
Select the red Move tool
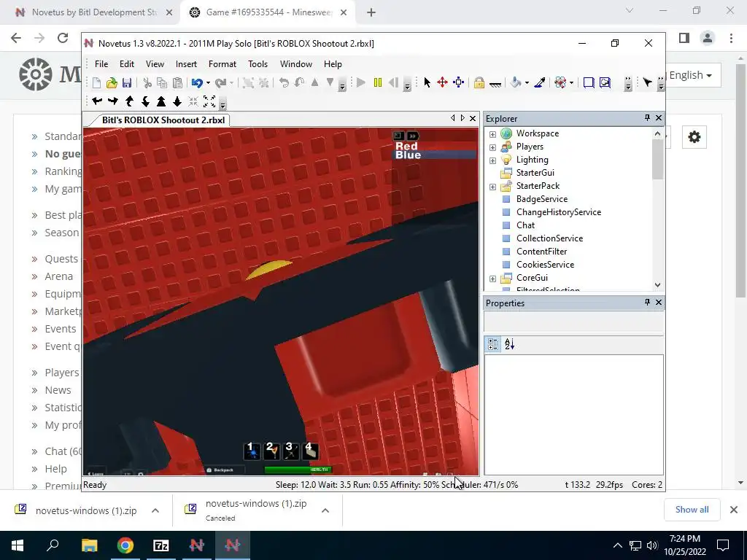click(x=442, y=83)
